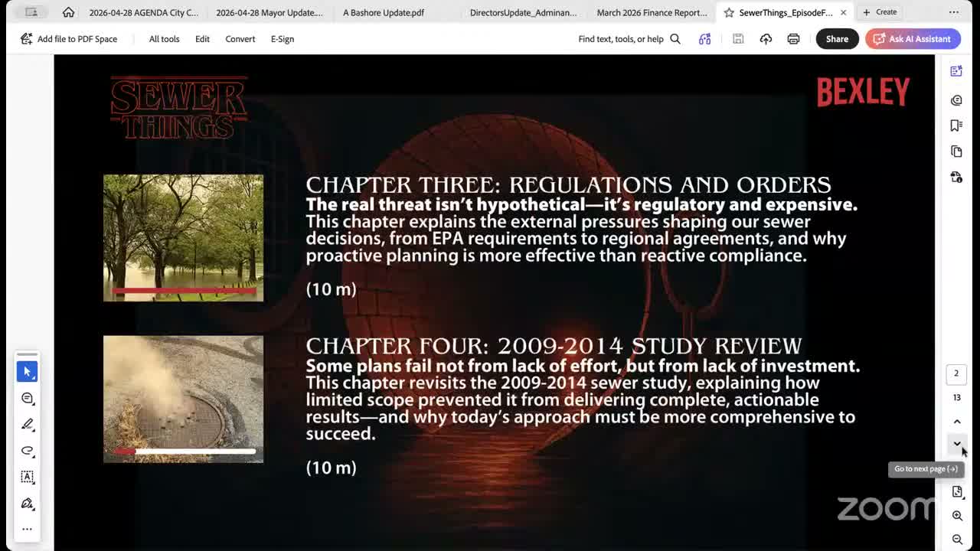Click the Chapter Three: Regulations and Orders heading
This screenshot has width=980, height=551.
[x=568, y=185]
